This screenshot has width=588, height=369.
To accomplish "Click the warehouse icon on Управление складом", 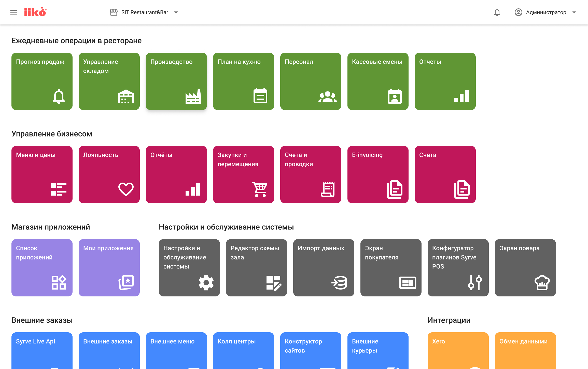I will pos(126,96).
